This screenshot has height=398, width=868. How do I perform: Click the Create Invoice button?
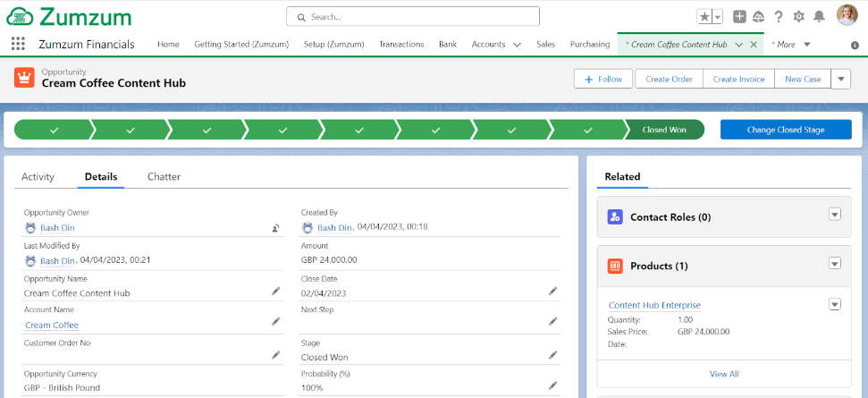pyautogui.click(x=738, y=80)
